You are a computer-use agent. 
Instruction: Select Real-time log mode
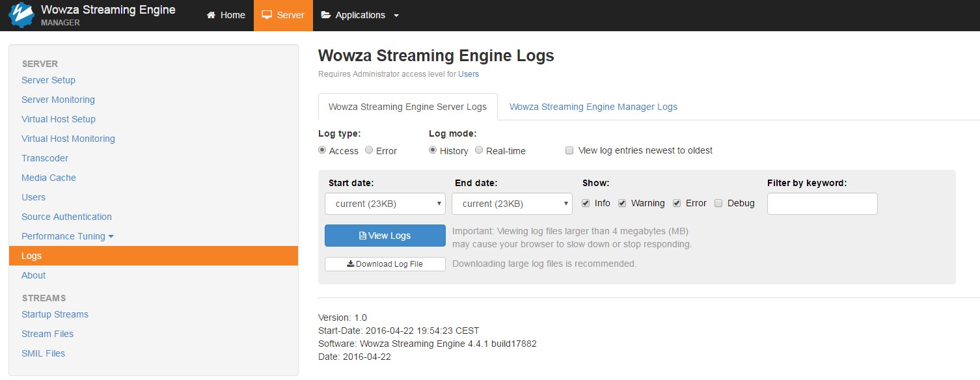click(480, 150)
